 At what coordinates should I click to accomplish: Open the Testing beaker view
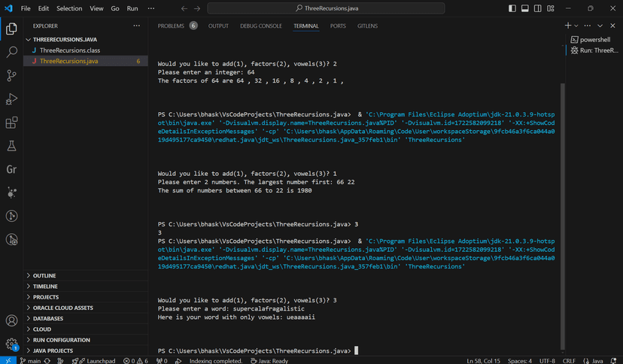[x=11, y=146]
